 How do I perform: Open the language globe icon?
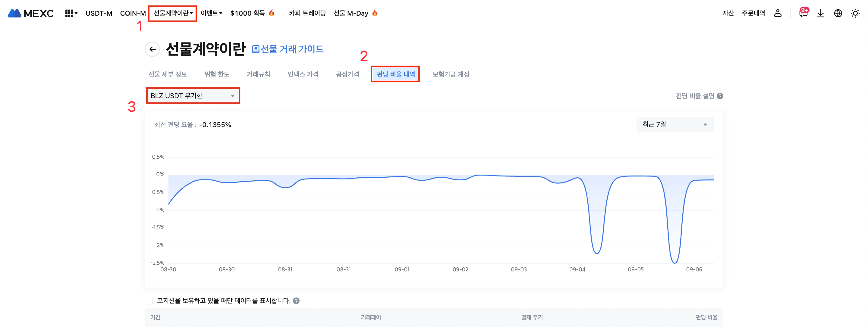[x=838, y=14]
